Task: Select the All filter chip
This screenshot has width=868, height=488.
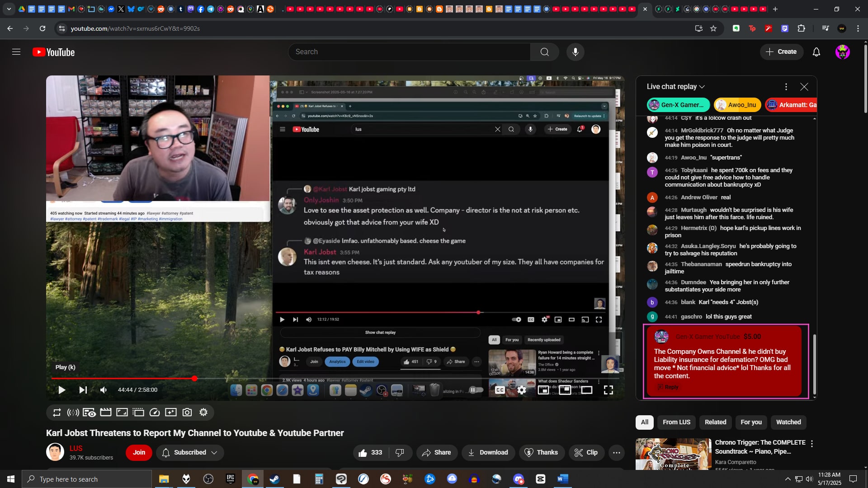Action: pyautogui.click(x=645, y=422)
